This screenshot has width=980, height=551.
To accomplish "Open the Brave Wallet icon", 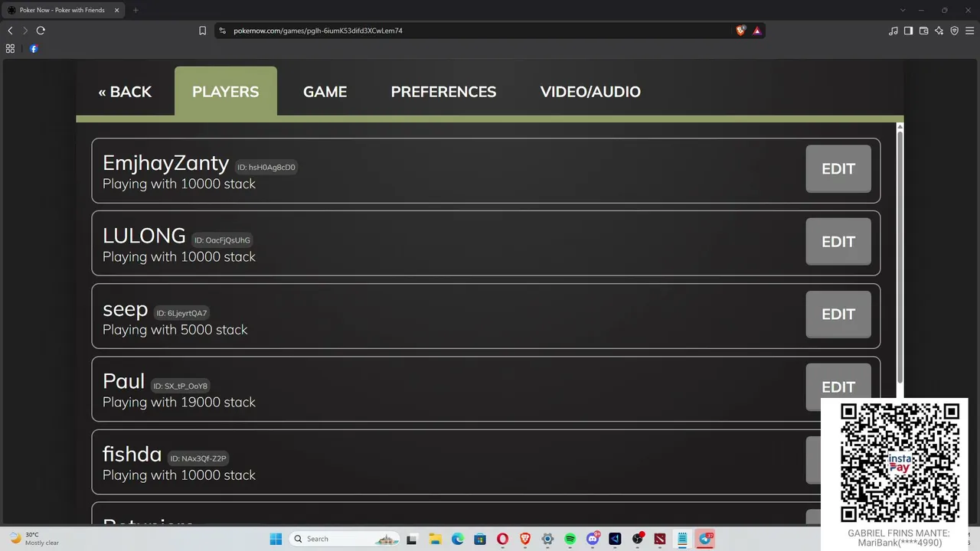I will click(x=923, y=31).
